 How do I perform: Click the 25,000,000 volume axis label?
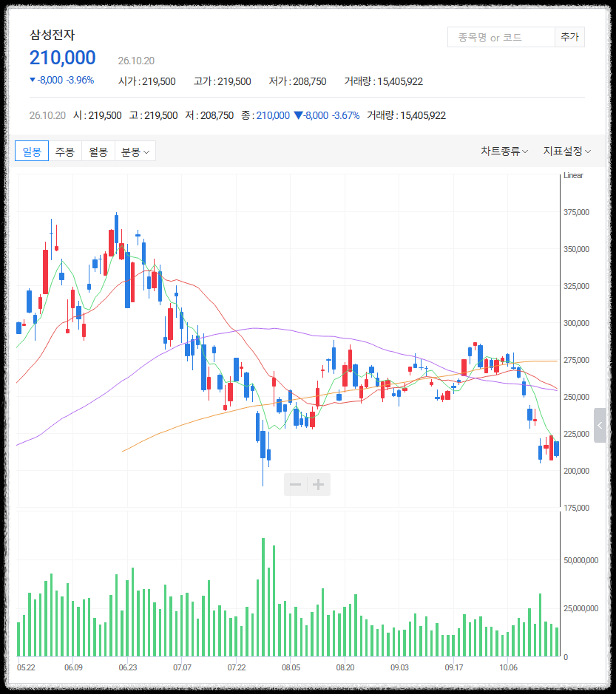581,608
